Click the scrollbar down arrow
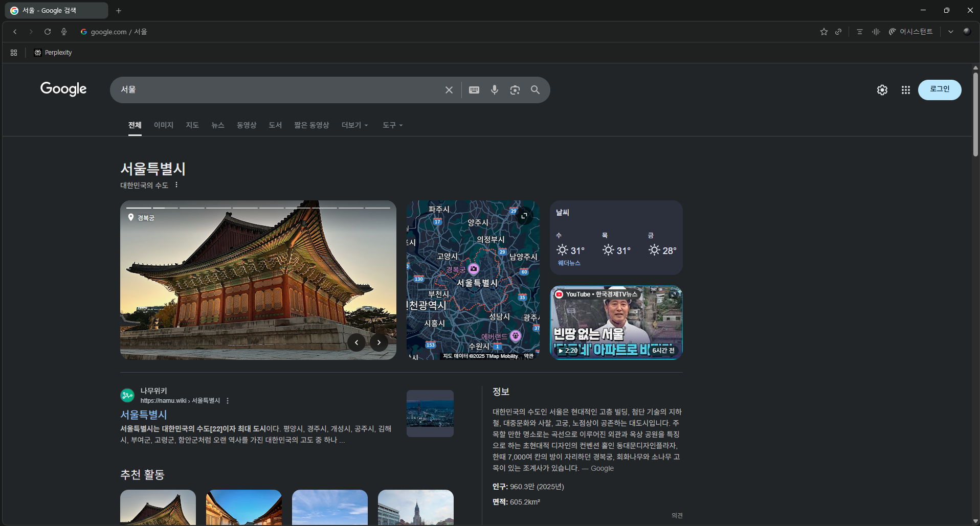 coord(975,521)
